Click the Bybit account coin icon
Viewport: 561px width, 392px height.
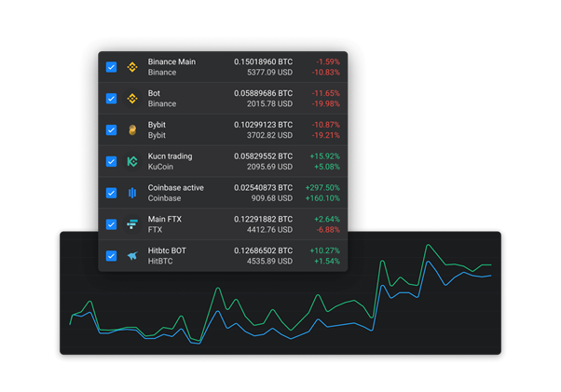pos(132,130)
